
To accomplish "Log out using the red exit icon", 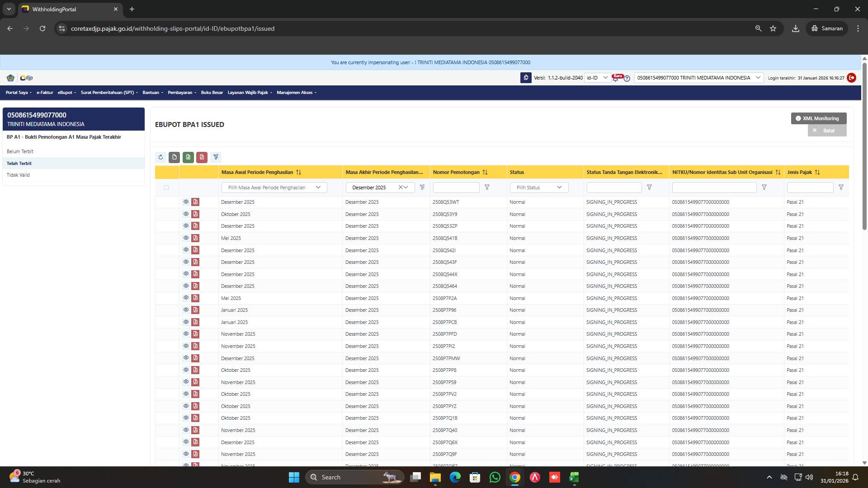I will (x=852, y=78).
